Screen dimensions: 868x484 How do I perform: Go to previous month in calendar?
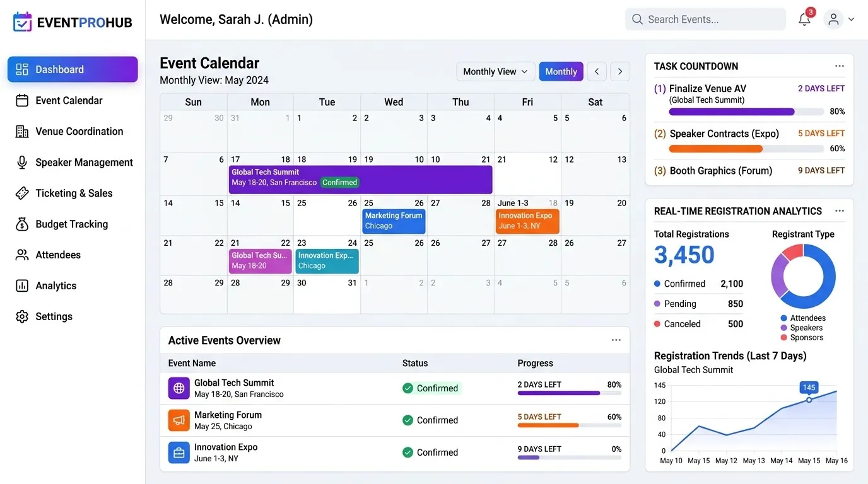(x=597, y=72)
